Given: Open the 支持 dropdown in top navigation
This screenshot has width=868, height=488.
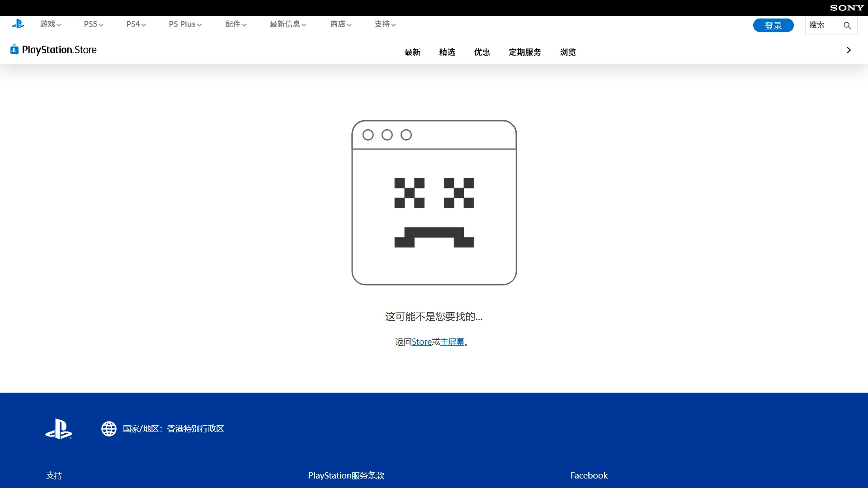Looking at the screenshot, I should [x=385, y=24].
